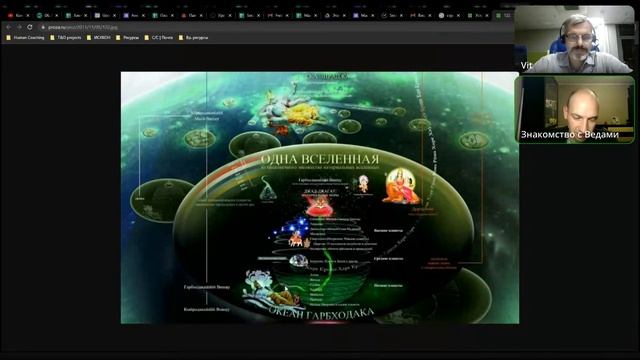Image resolution: width=640 pixels, height=360 pixels.
Task: Click the ОКЕАН ГАРБХОДАКА caption in the image
Action: pos(321,313)
